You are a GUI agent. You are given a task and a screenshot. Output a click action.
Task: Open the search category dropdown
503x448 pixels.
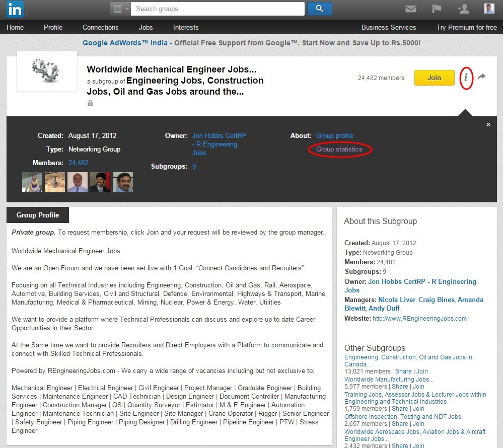pos(120,9)
